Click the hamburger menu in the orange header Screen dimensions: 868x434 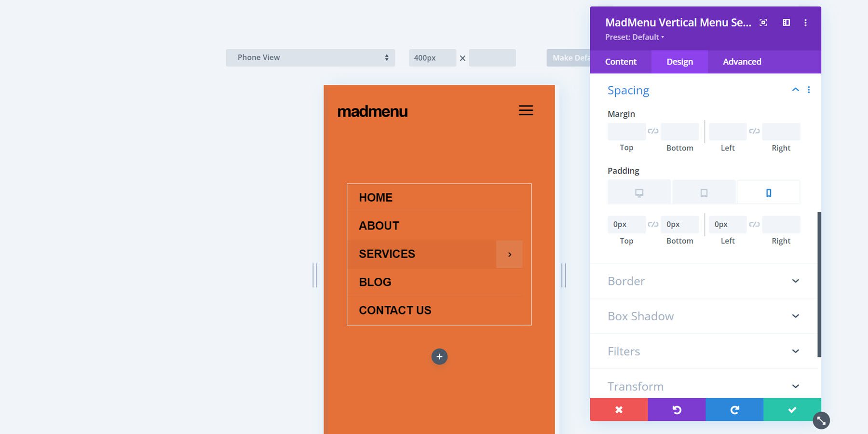pos(526,110)
